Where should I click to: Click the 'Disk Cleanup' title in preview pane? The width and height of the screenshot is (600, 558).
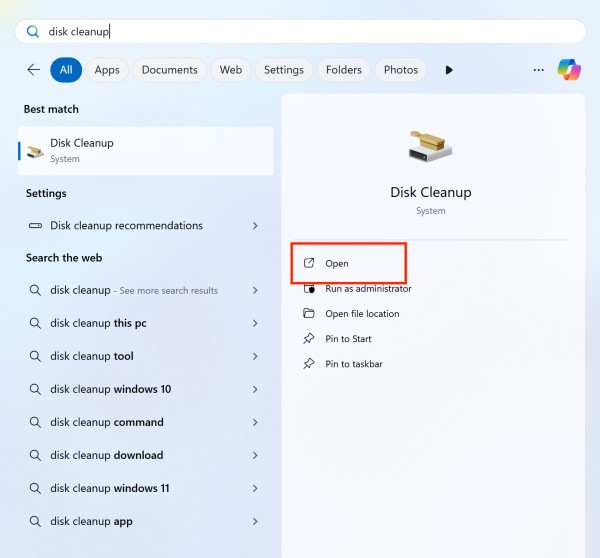tap(430, 192)
